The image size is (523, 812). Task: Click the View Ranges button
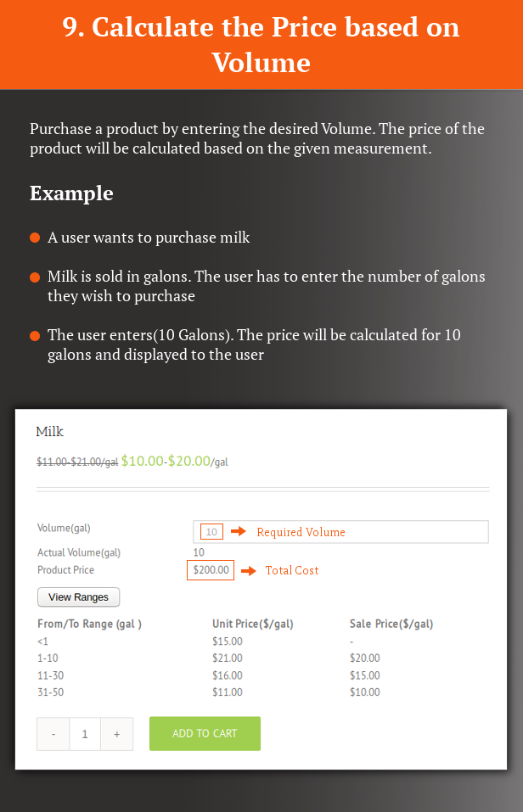[78, 596]
